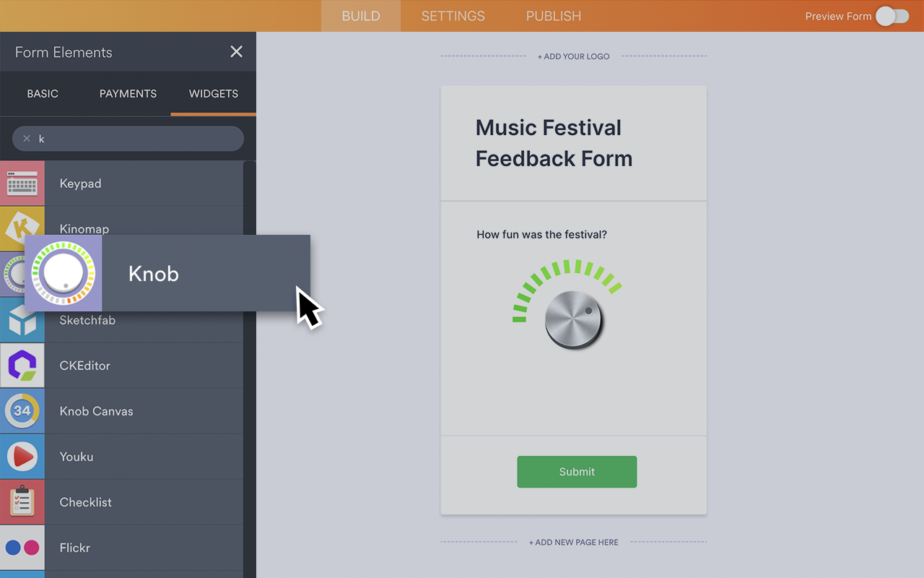Screen dimensions: 924x578
Task: Click the Youku play icon
Action: [22, 457]
